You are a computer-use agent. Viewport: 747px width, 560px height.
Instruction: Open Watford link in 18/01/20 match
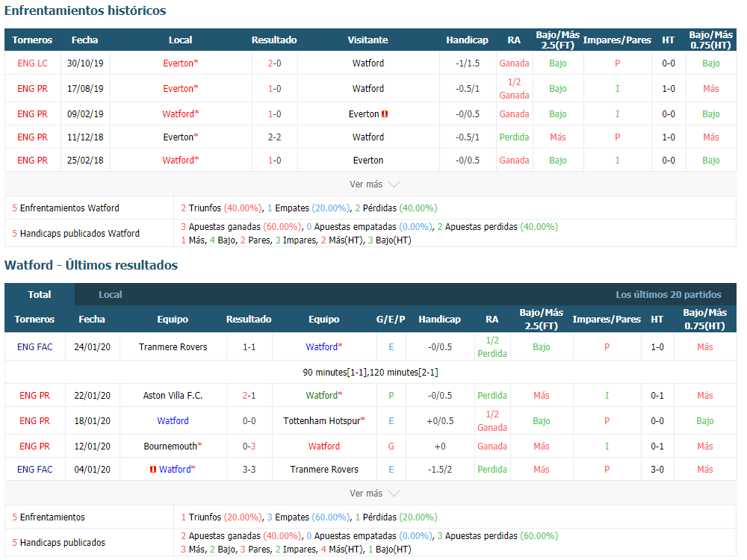[x=173, y=421]
